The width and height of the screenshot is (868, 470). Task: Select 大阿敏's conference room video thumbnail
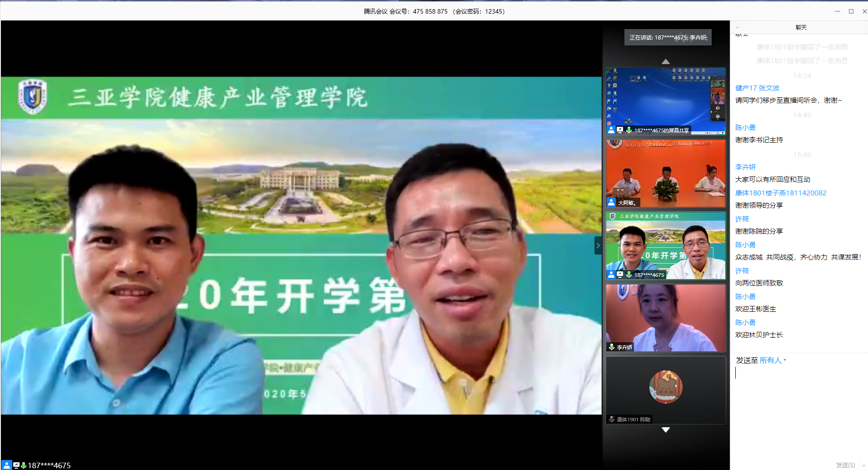665,173
